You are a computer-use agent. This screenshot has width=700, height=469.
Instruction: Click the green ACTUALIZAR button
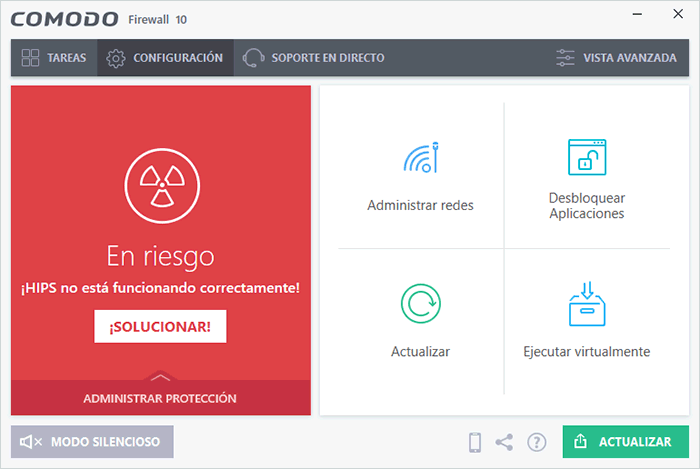(625, 442)
